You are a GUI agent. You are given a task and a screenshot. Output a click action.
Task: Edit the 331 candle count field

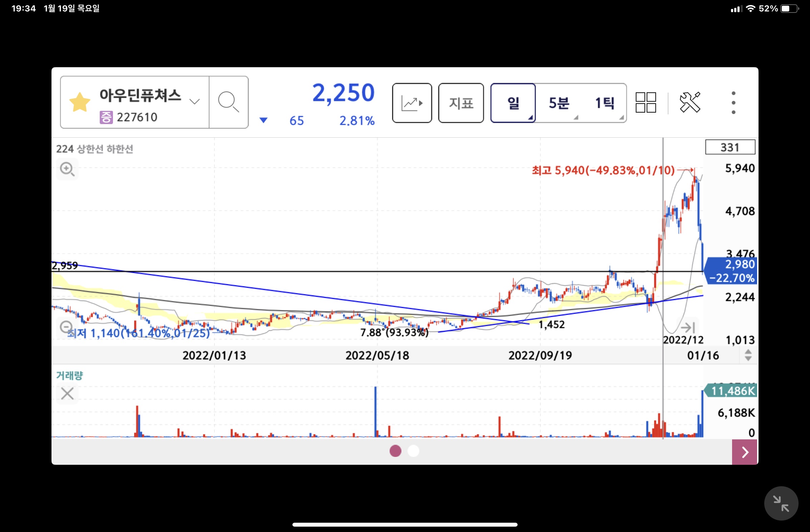click(x=730, y=147)
